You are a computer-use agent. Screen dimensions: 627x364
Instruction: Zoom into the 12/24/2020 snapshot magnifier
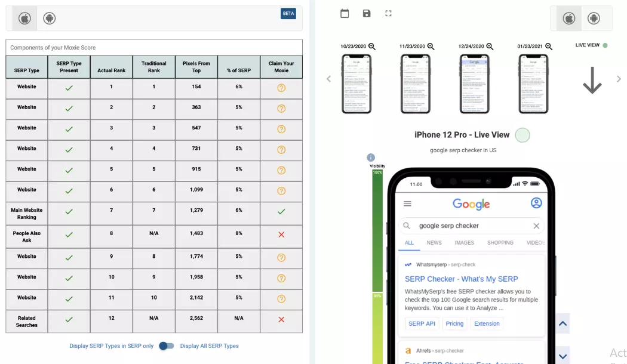(x=490, y=47)
